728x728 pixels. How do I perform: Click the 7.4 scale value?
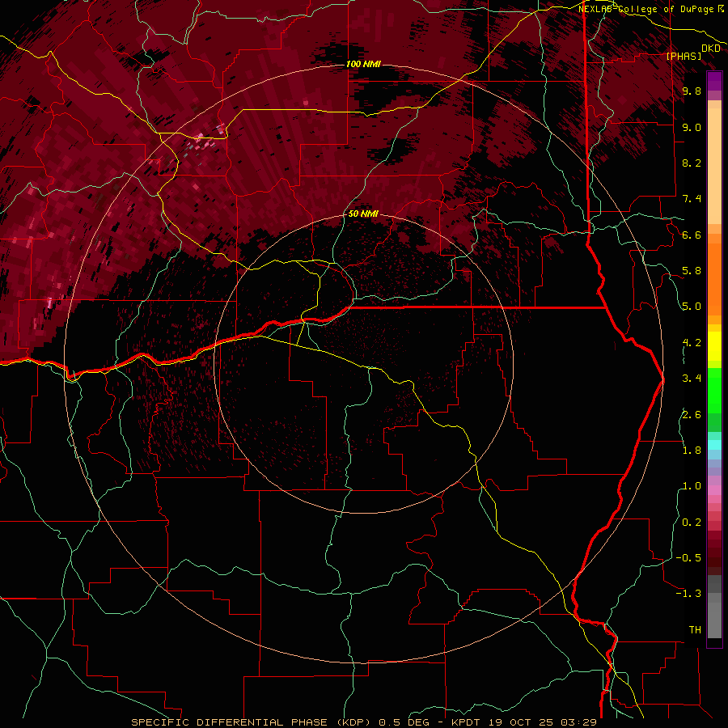pyautogui.click(x=692, y=199)
